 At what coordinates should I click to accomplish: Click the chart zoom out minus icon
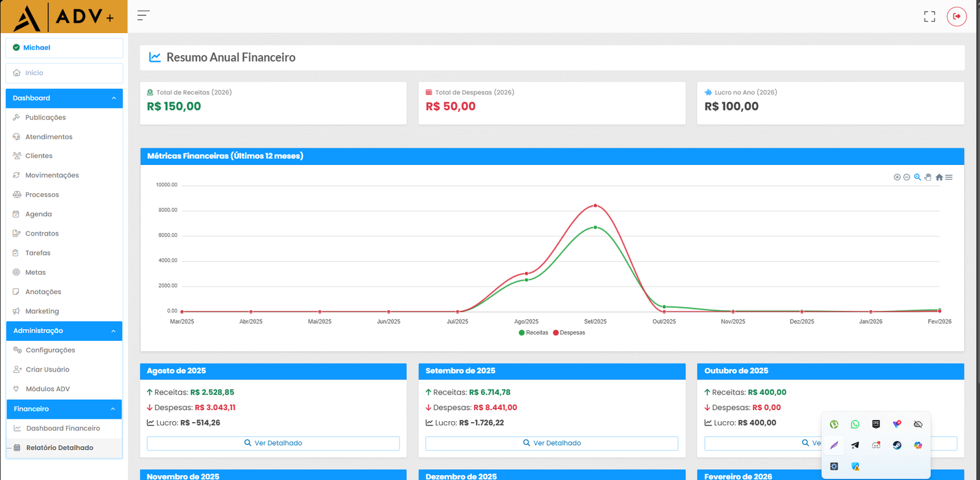[x=907, y=177]
